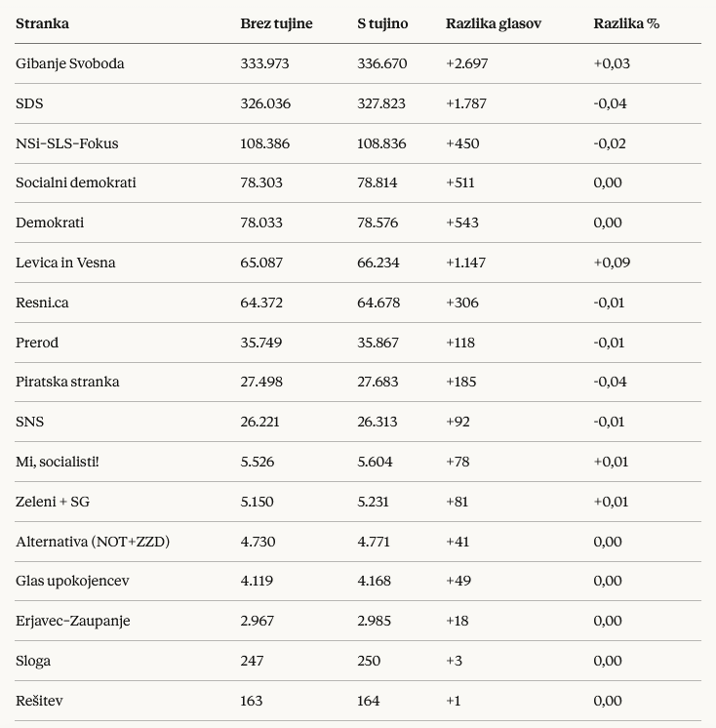Click the Brez tujine column header
Image resolution: width=716 pixels, height=728 pixels.
[276, 23]
